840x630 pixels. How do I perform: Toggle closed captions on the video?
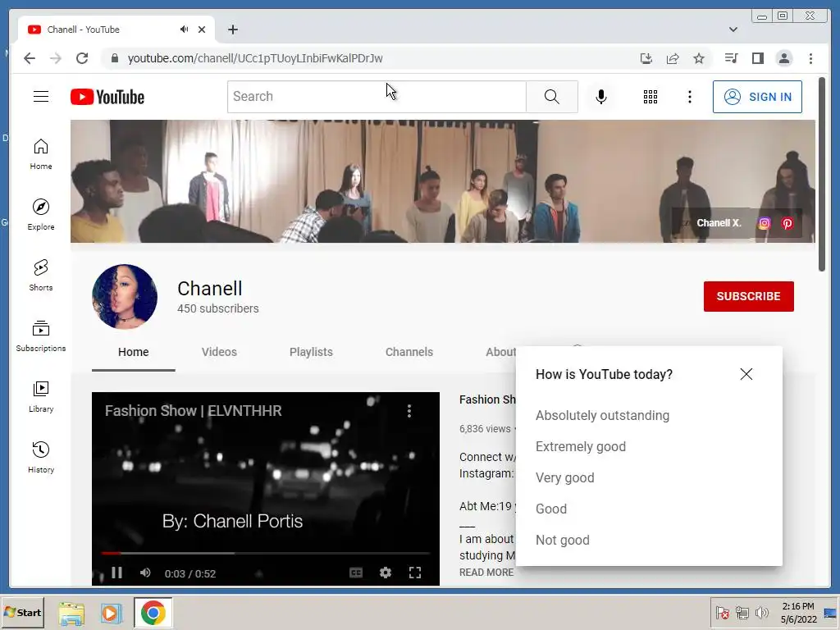click(356, 573)
